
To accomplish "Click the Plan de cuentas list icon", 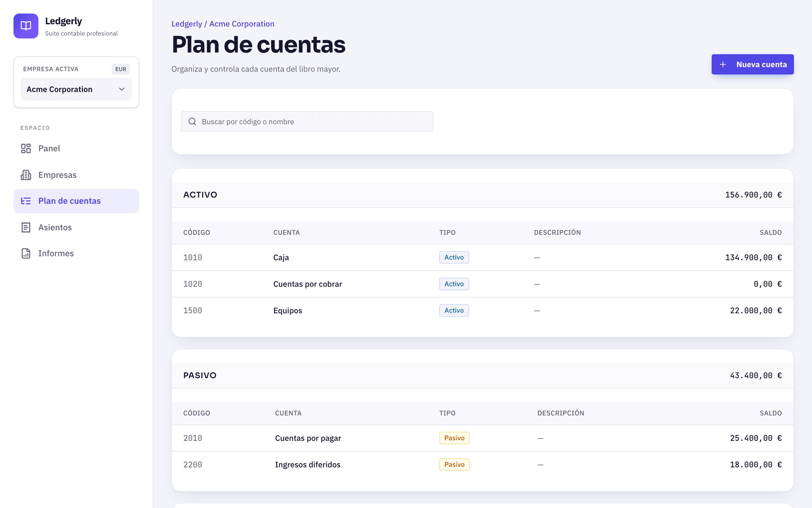I will tap(26, 201).
